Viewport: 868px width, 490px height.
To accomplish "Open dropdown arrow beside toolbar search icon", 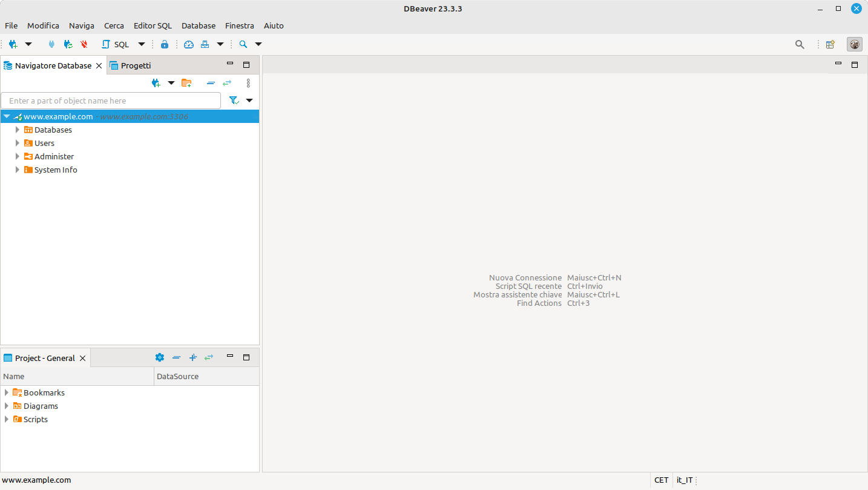I will tap(258, 44).
